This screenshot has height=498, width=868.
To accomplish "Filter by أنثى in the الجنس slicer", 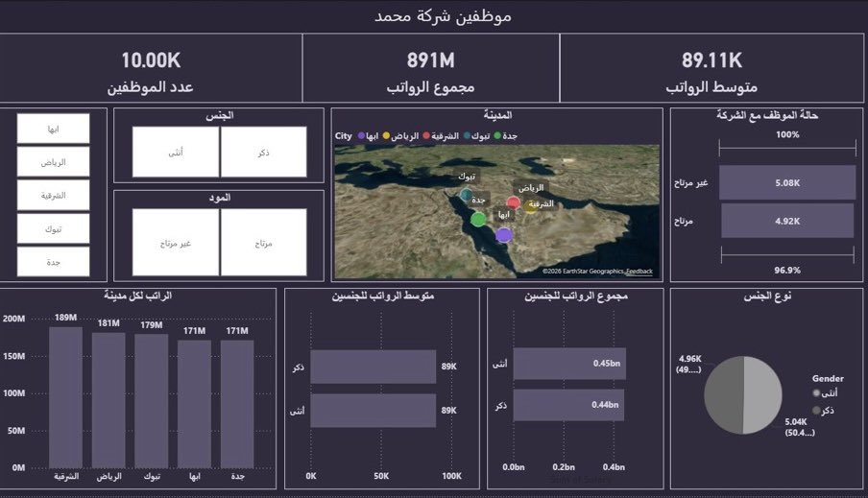I will (176, 153).
